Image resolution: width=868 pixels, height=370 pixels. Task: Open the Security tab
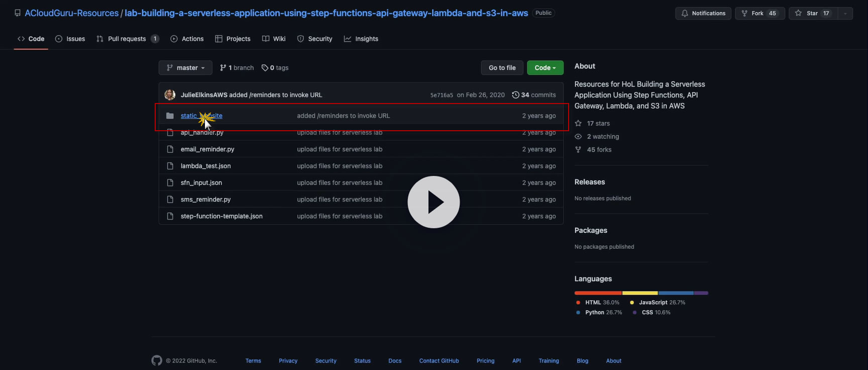pos(314,39)
